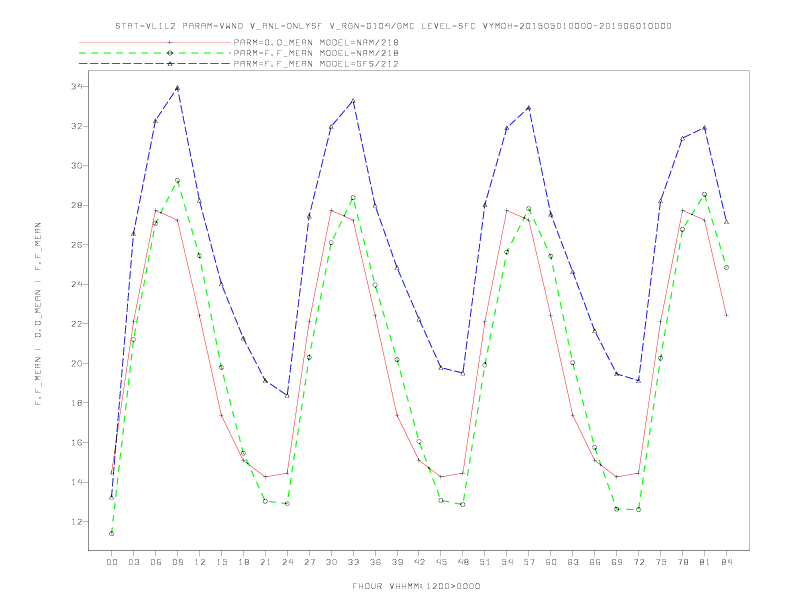Click green circle data point at hour 84
Screen dimensions: 792x612
(726, 268)
